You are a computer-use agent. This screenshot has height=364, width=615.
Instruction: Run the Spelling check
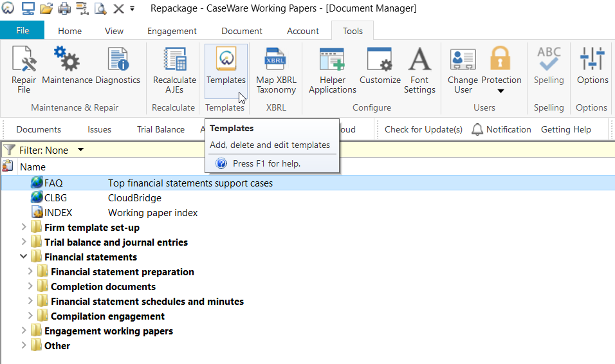[x=549, y=66]
